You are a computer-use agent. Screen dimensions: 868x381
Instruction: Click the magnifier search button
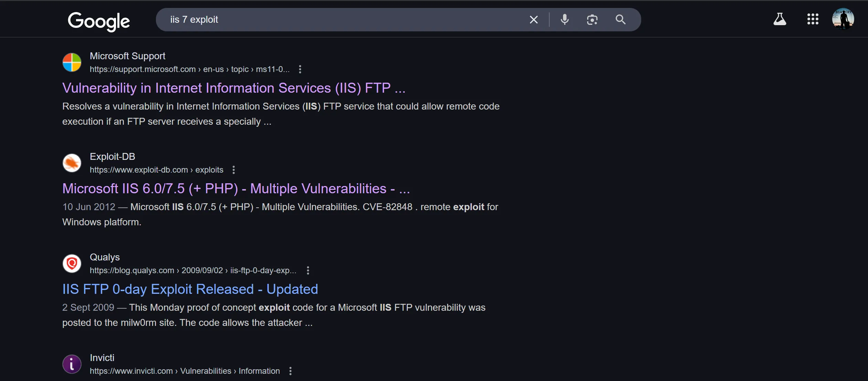click(620, 20)
